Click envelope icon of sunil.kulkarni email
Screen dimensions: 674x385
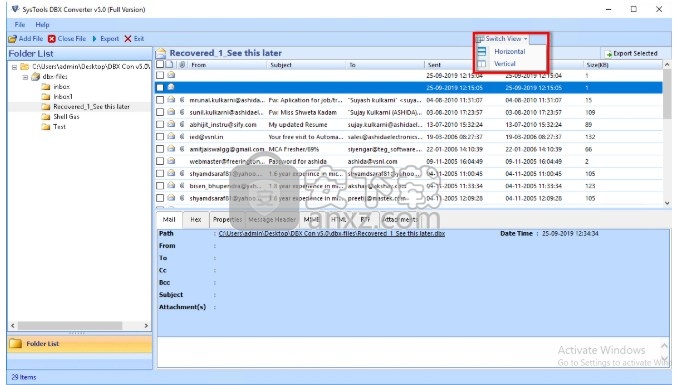pos(171,112)
